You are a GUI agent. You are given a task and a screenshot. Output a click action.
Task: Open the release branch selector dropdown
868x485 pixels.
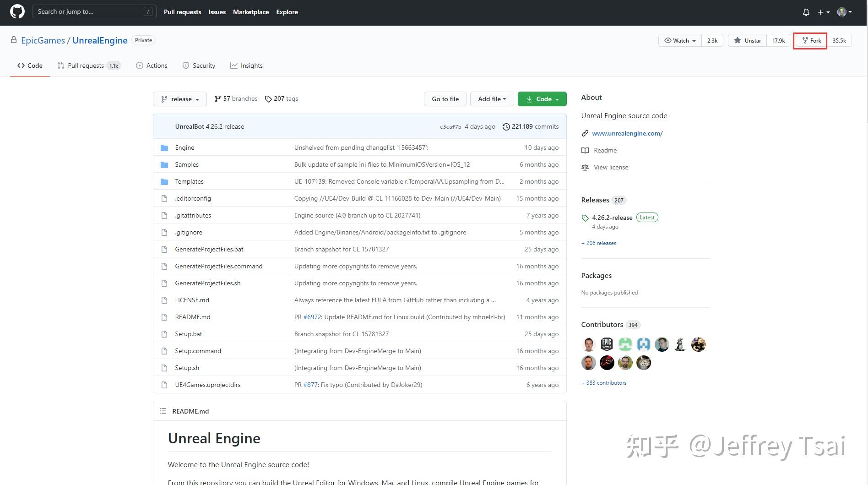179,99
